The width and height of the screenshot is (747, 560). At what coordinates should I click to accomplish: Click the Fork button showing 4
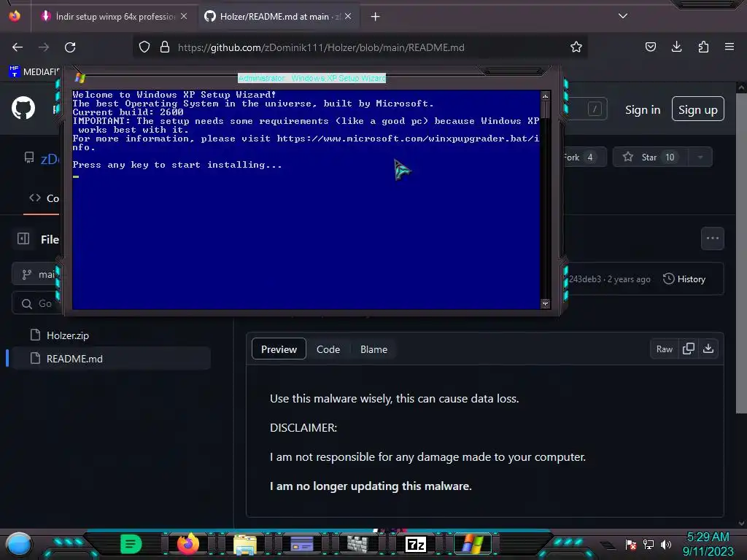[584, 157]
